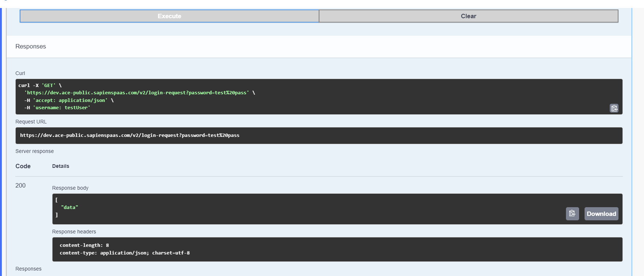Click the content-length response header line
The width and height of the screenshot is (644, 276).
pos(84,245)
